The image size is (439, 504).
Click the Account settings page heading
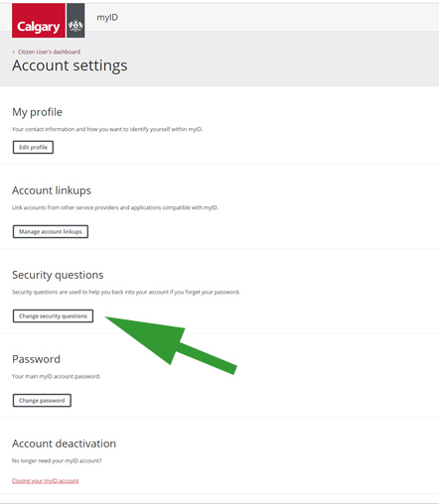[70, 65]
